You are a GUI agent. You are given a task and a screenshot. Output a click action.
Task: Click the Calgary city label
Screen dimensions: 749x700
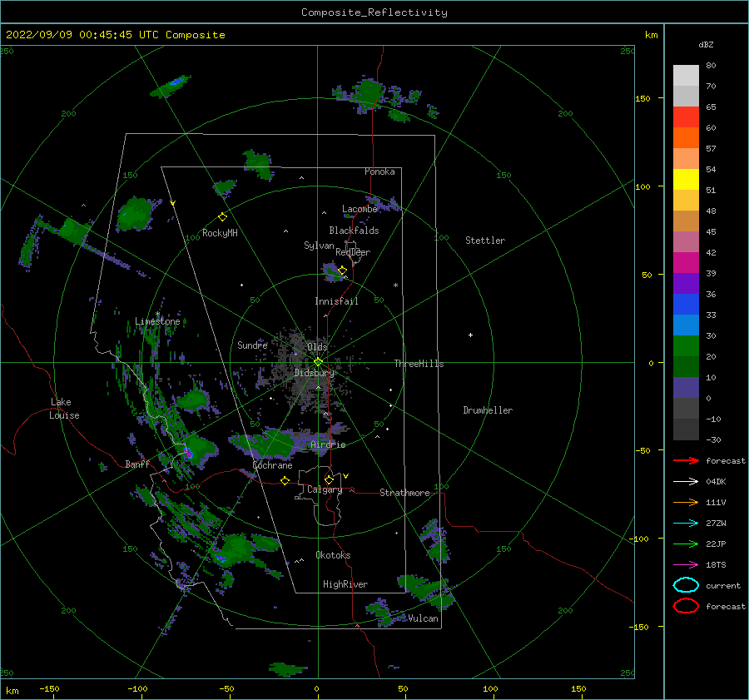(325, 489)
